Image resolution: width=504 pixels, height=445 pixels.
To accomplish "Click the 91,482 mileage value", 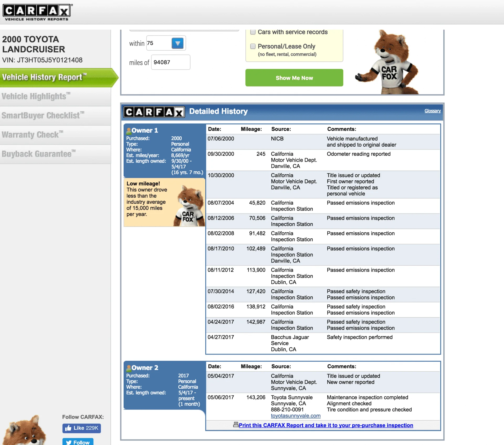I will pos(257,233).
